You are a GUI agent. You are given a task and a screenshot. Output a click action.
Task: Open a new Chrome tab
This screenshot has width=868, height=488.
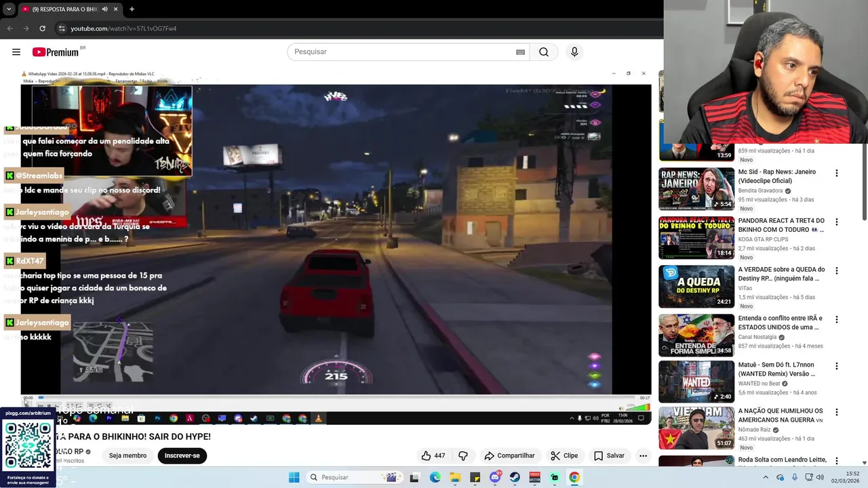pos(132,9)
